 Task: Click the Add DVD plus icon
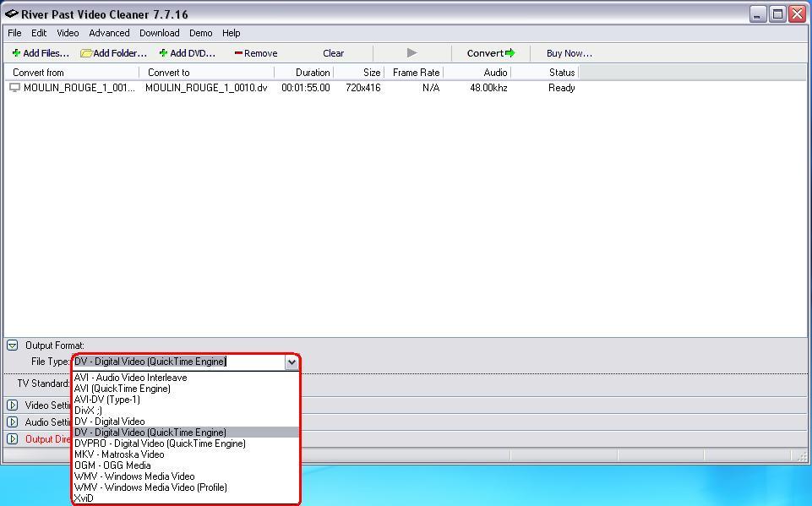pyautogui.click(x=163, y=53)
